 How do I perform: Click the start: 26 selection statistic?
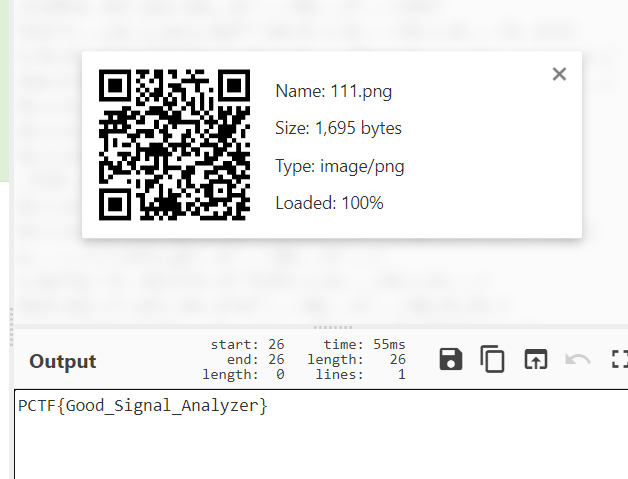pos(247,344)
